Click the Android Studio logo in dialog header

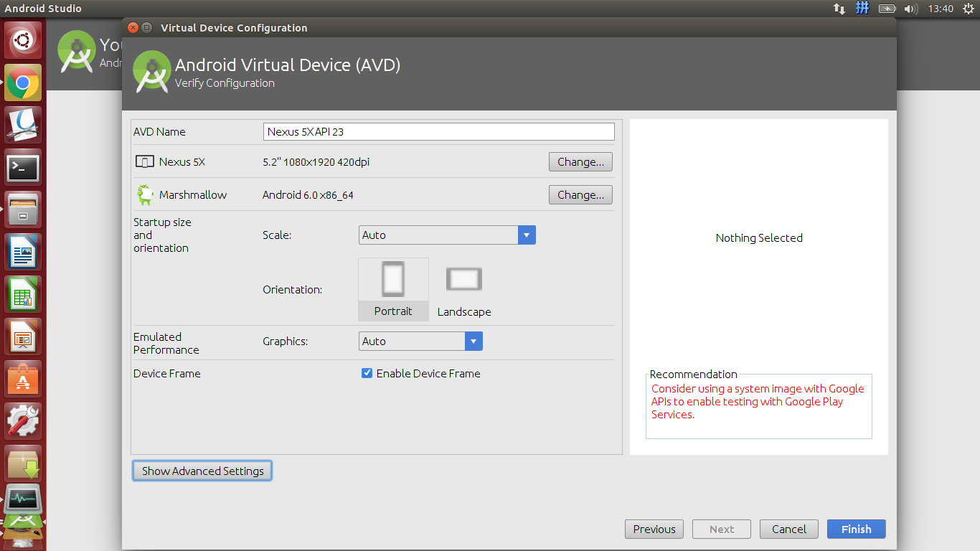click(152, 70)
